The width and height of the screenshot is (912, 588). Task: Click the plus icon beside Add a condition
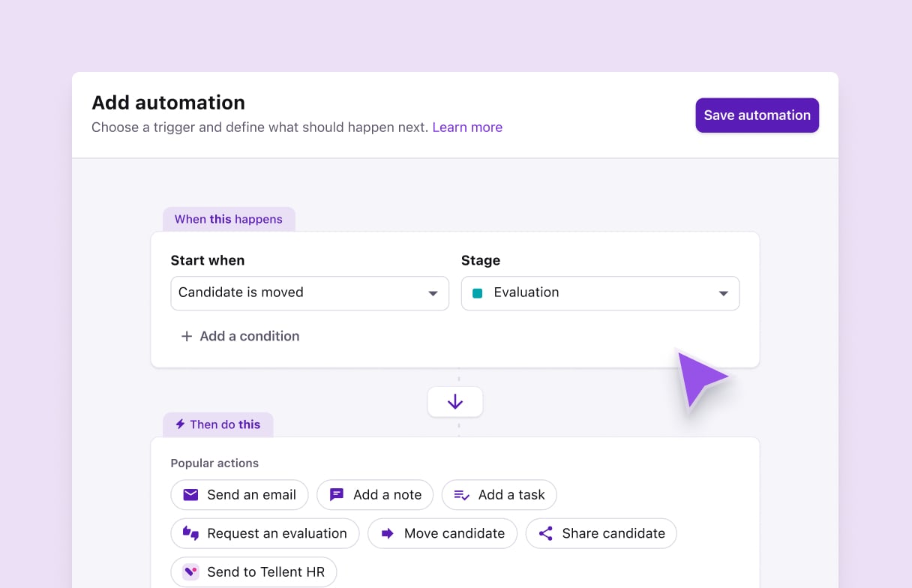click(187, 336)
